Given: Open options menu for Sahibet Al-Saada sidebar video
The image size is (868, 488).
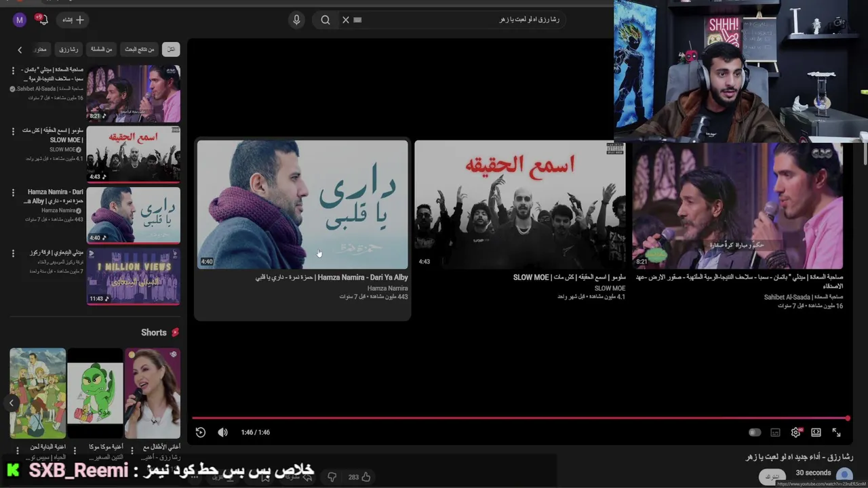Looking at the screenshot, I should click(x=13, y=70).
